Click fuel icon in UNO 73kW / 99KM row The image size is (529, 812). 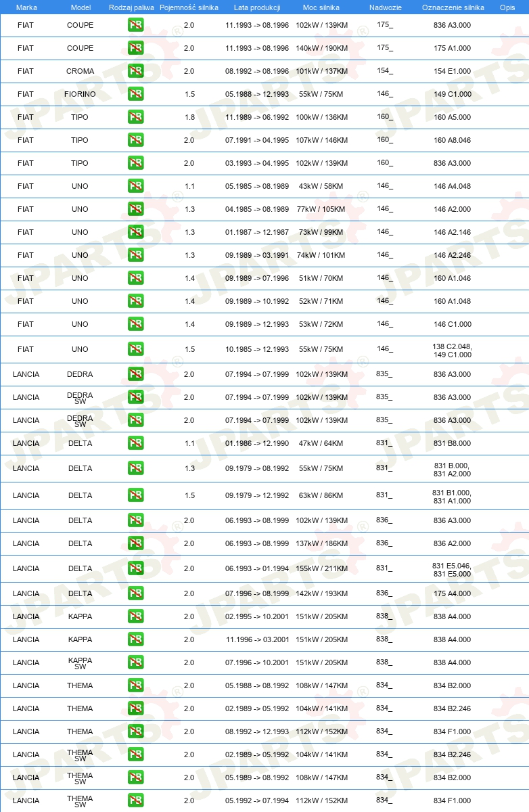(135, 232)
